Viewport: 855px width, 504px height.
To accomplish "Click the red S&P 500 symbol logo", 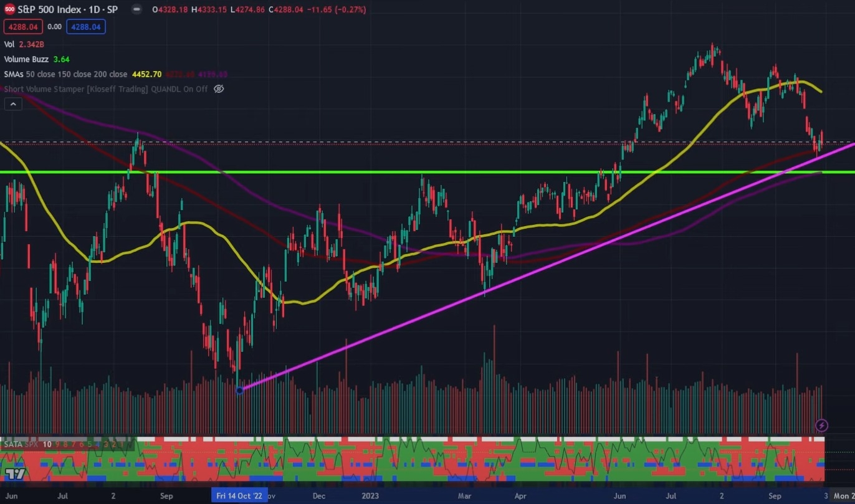I will tap(9, 9).
